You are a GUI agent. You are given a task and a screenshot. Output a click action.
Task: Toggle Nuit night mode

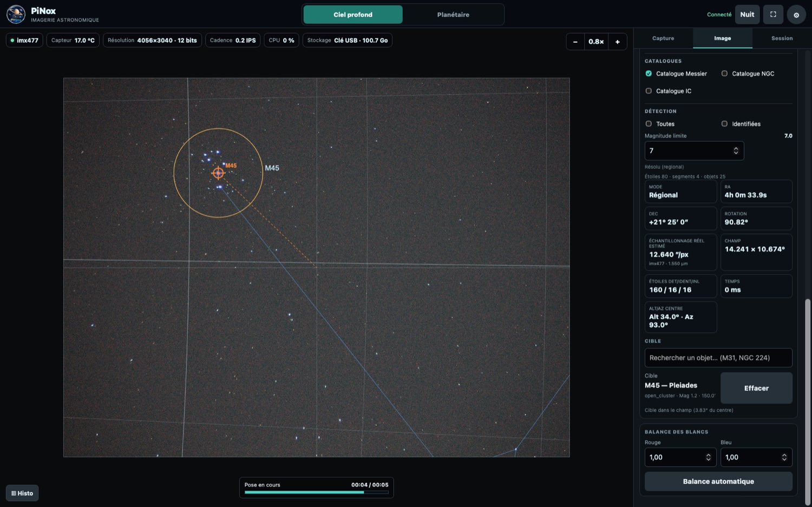click(747, 15)
